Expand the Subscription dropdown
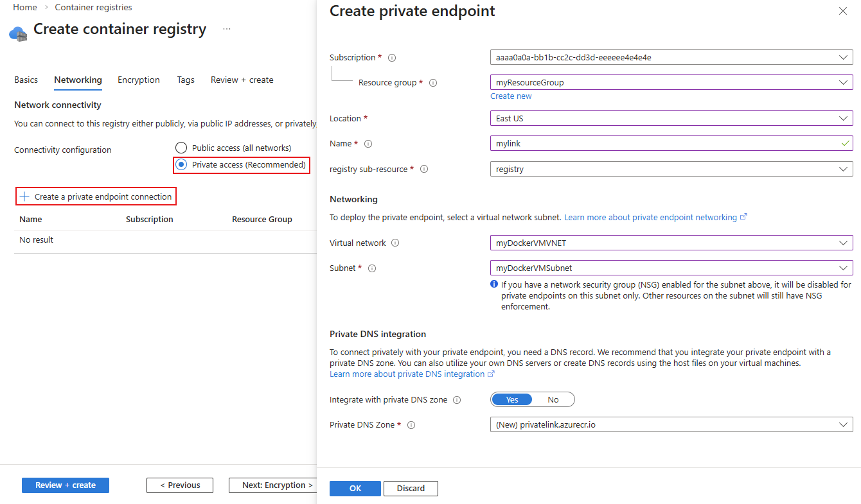Screen dimensions: 861x504 click(671, 57)
